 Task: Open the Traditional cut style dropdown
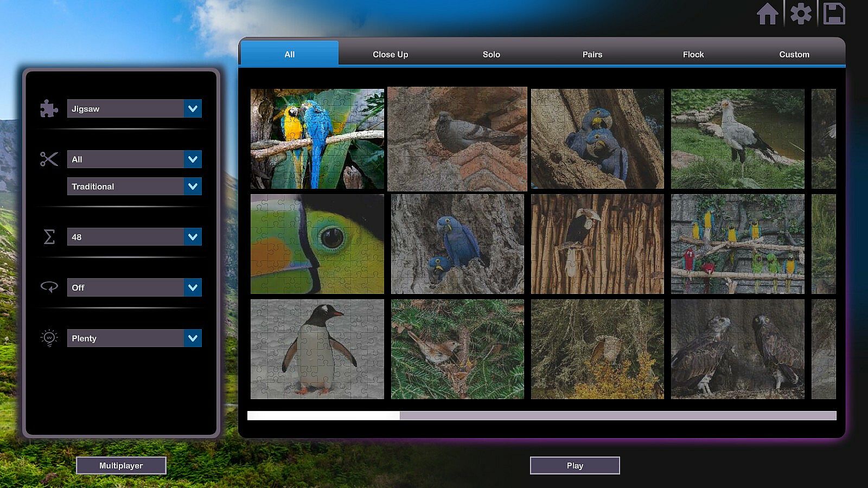coord(193,187)
